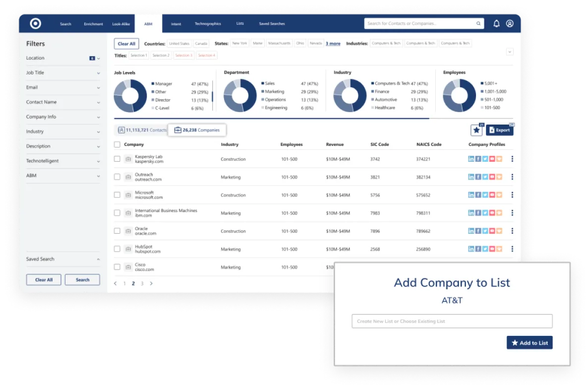Viewport: 588px width, 388px height.
Task: Click the company icon beside Oracle
Action: 128,231
